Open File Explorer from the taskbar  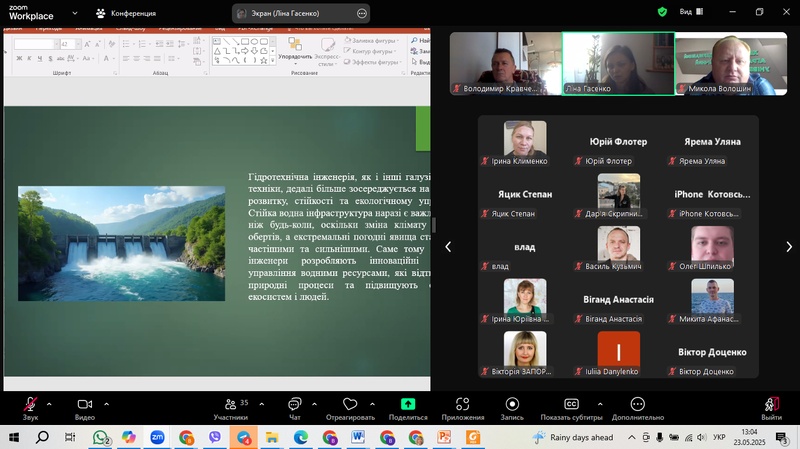[272, 437]
